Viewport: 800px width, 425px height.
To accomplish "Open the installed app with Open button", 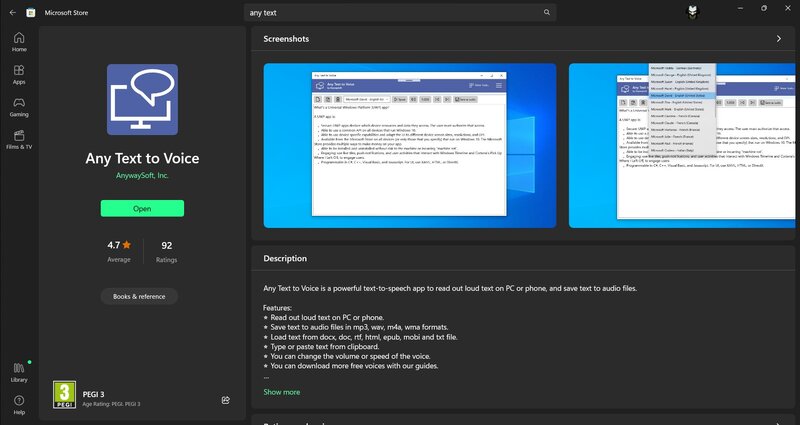I will [x=142, y=208].
